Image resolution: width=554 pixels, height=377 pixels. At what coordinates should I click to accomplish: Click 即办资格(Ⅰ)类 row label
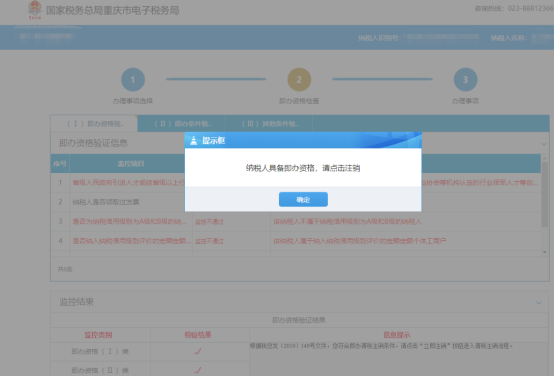click(x=100, y=352)
